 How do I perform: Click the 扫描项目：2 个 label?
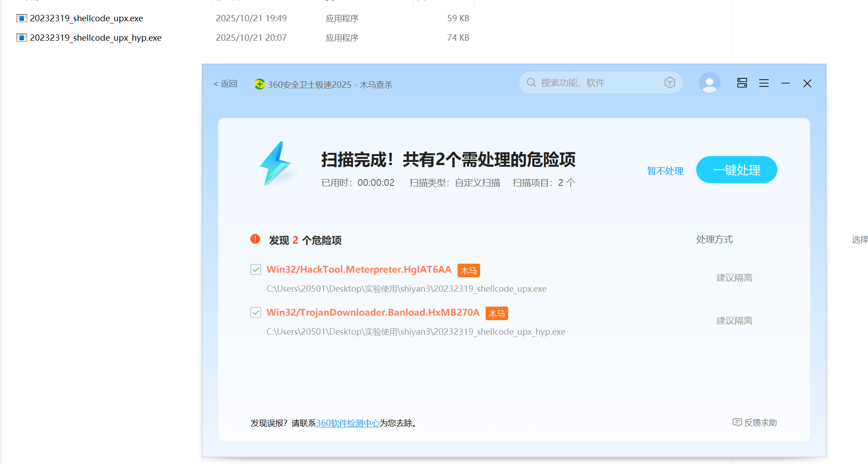point(544,183)
